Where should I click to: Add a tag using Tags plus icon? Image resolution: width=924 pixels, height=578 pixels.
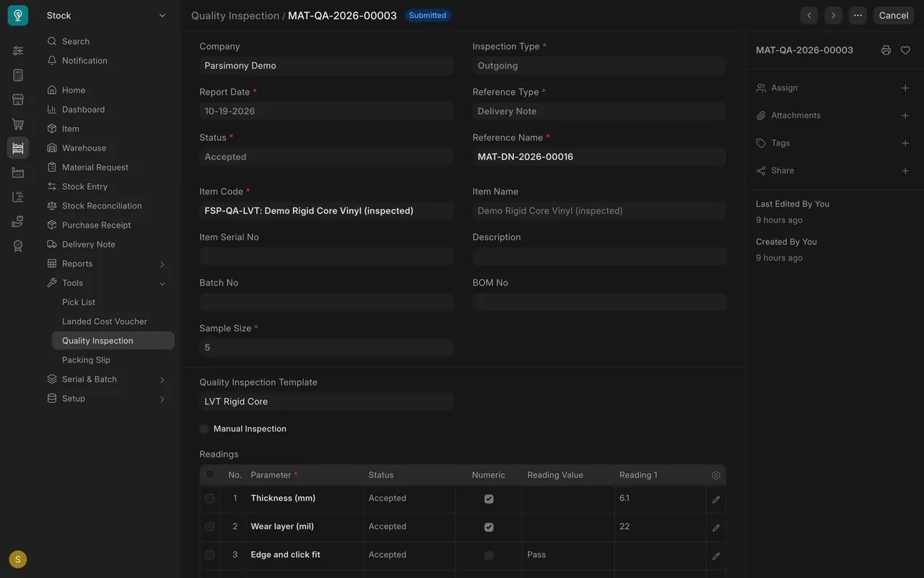(x=905, y=143)
